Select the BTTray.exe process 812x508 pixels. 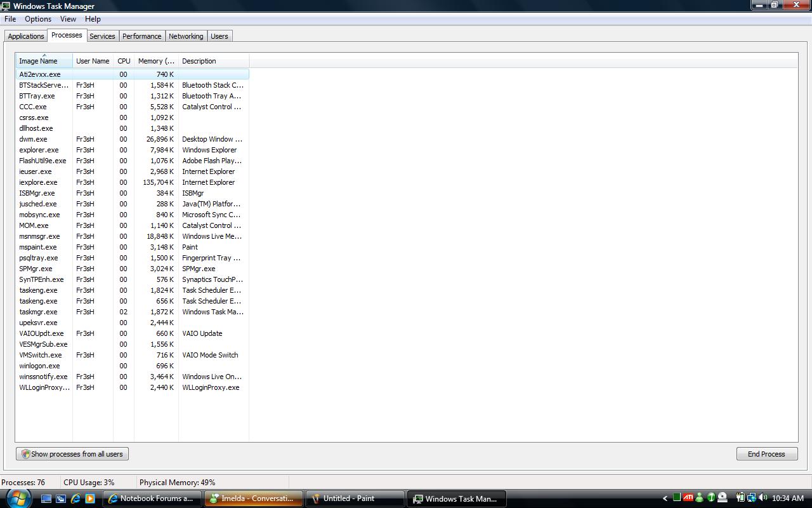tap(132, 96)
